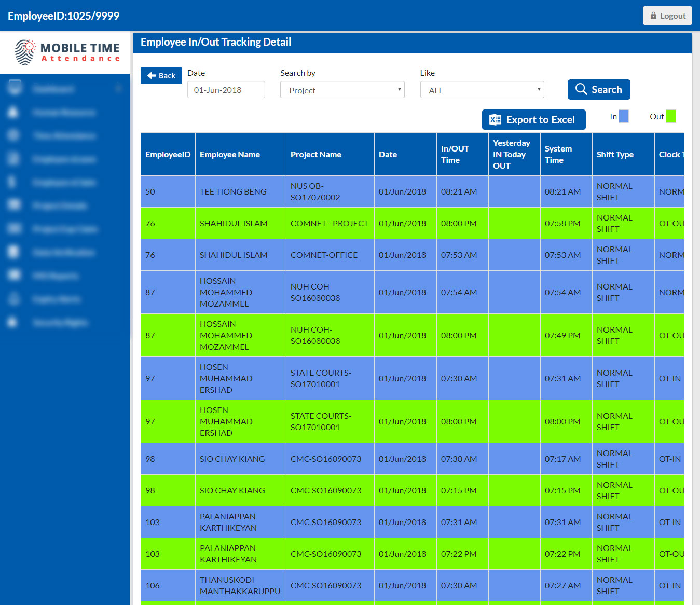Click the Dashboard sidebar icon
Screen dimensions: 700x605
point(15,88)
